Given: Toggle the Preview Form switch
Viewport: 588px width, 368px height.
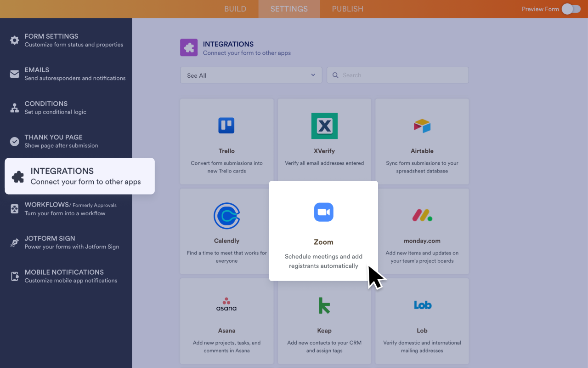Looking at the screenshot, I should 571,9.
